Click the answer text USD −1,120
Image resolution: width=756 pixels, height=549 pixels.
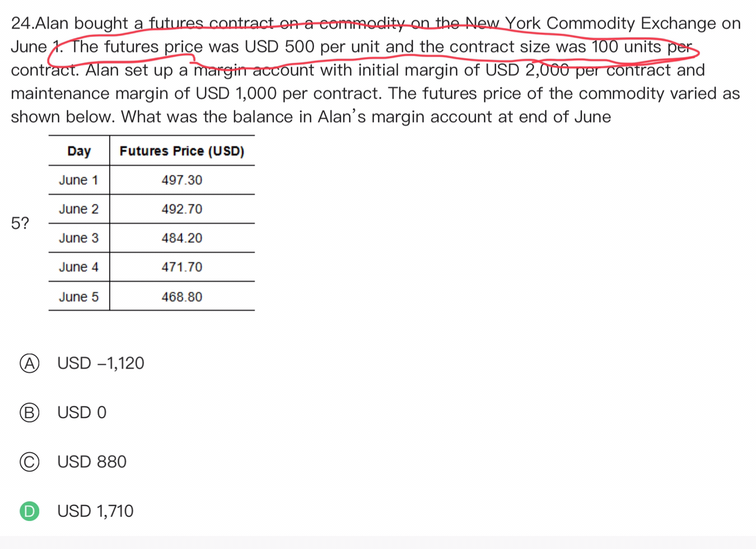pos(101,364)
